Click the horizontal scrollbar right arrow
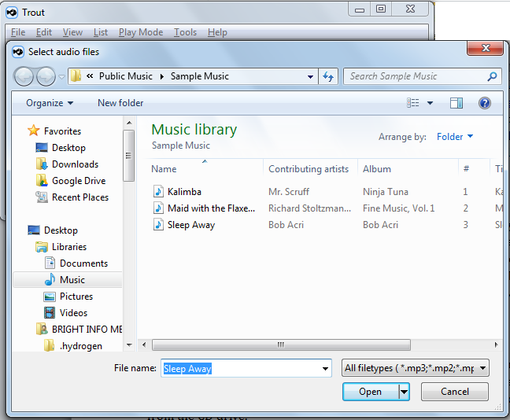The image size is (510, 420). pyautogui.click(x=497, y=344)
